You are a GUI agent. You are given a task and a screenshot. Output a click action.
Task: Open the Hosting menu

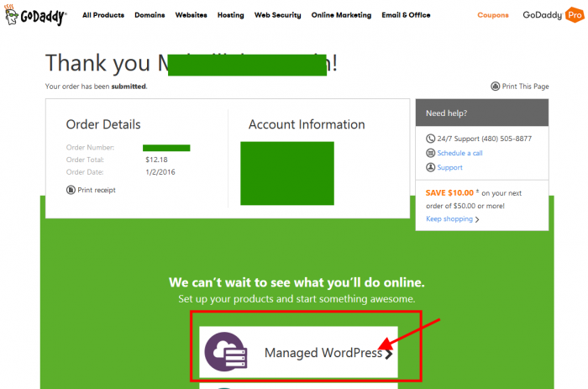click(231, 15)
